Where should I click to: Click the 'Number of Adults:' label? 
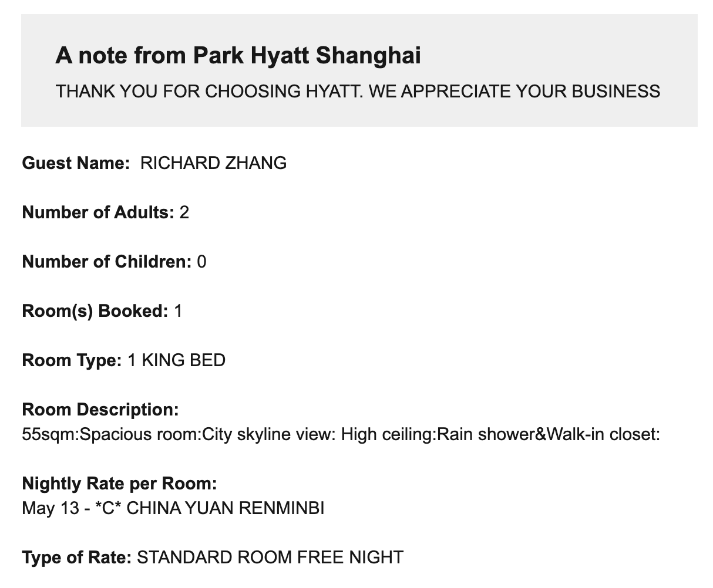point(98,212)
